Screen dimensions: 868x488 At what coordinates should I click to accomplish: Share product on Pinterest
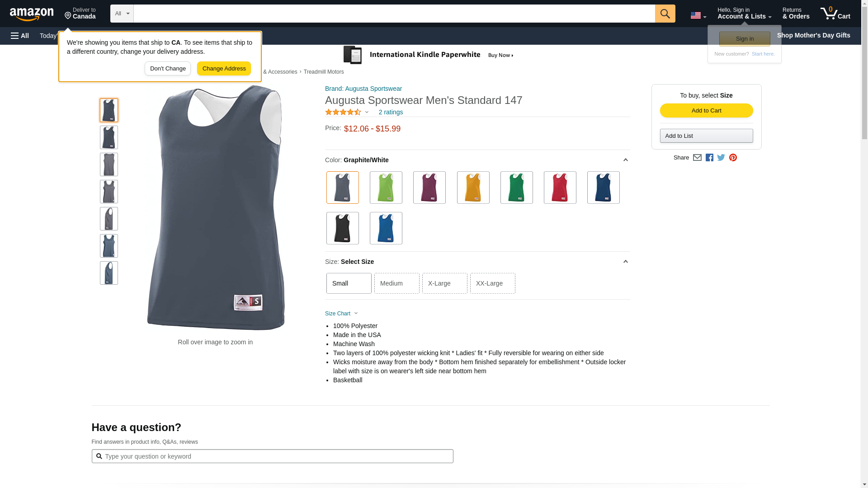coord(733,158)
